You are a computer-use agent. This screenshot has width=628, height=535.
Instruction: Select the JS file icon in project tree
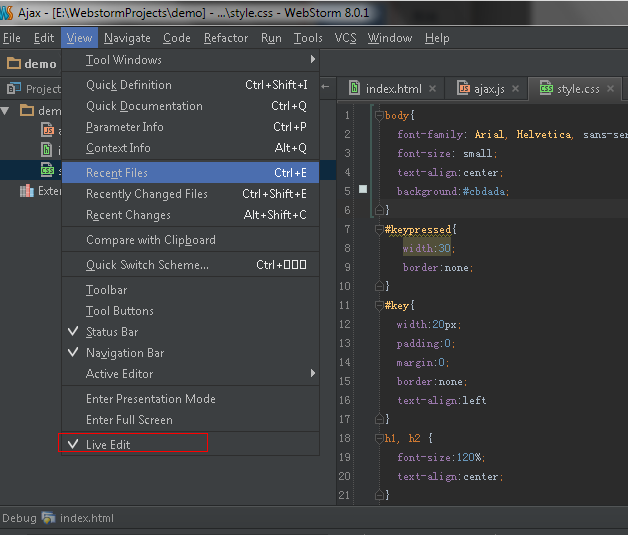(x=47, y=130)
